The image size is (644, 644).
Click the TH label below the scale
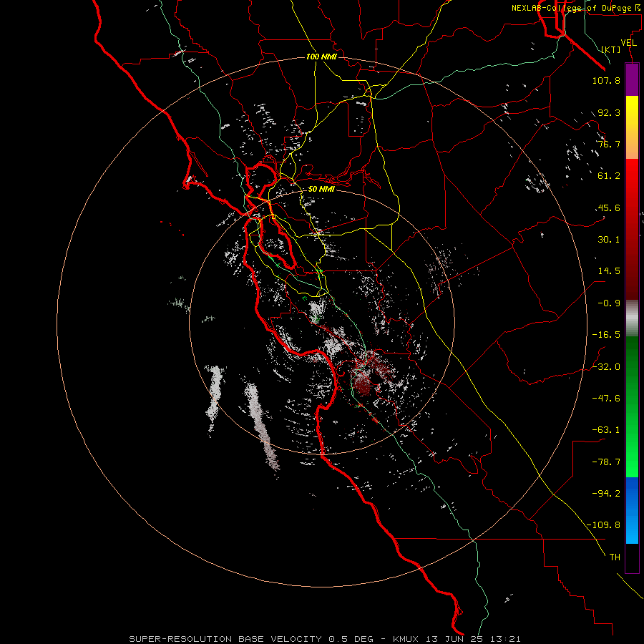pos(615,557)
